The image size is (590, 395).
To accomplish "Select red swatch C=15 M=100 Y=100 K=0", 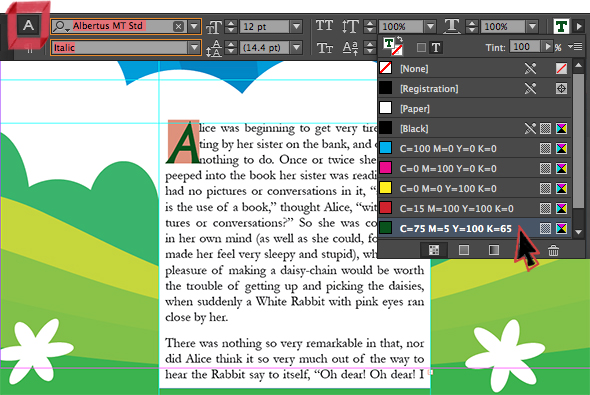I will pos(474,208).
